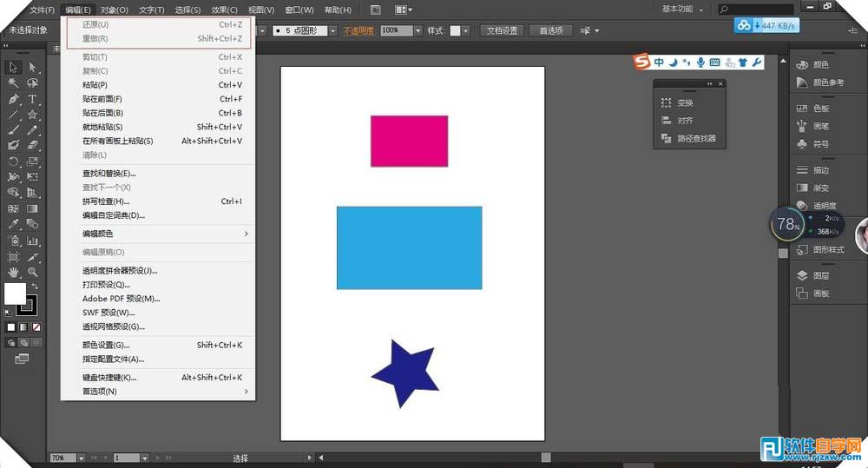Image resolution: width=868 pixels, height=468 pixels.
Task: Open the opacity 100% dropdown arrow
Action: tap(418, 31)
